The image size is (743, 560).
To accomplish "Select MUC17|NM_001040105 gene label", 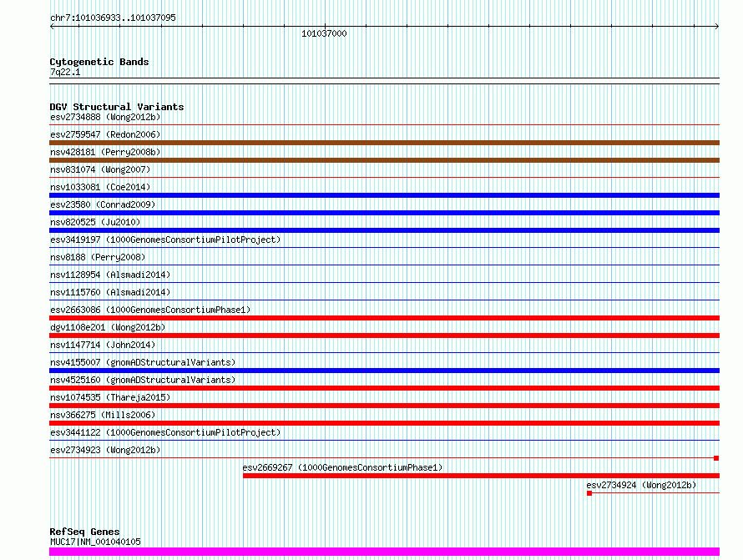I will click(95, 542).
